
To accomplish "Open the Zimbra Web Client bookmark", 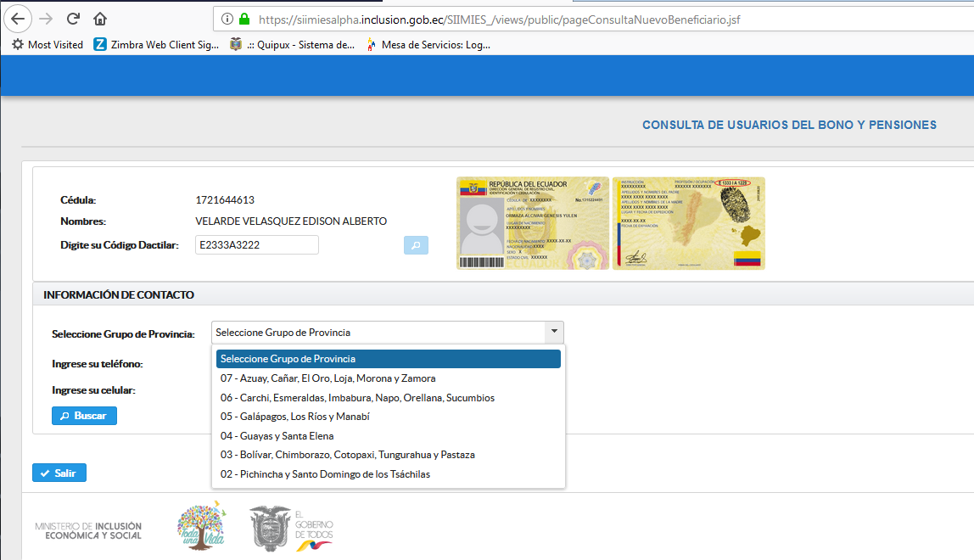I will click(x=157, y=44).
